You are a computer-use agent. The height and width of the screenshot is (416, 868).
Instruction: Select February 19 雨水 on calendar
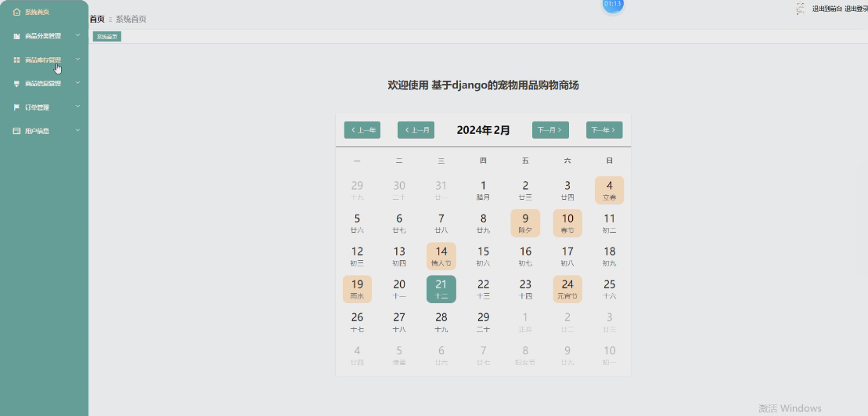pyautogui.click(x=357, y=289)
